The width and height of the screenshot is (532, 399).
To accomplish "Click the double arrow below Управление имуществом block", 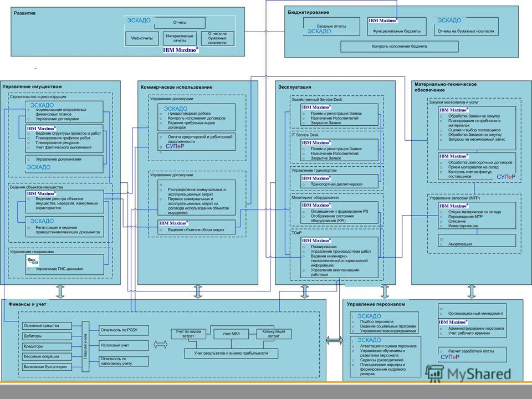I will point(60,291).
